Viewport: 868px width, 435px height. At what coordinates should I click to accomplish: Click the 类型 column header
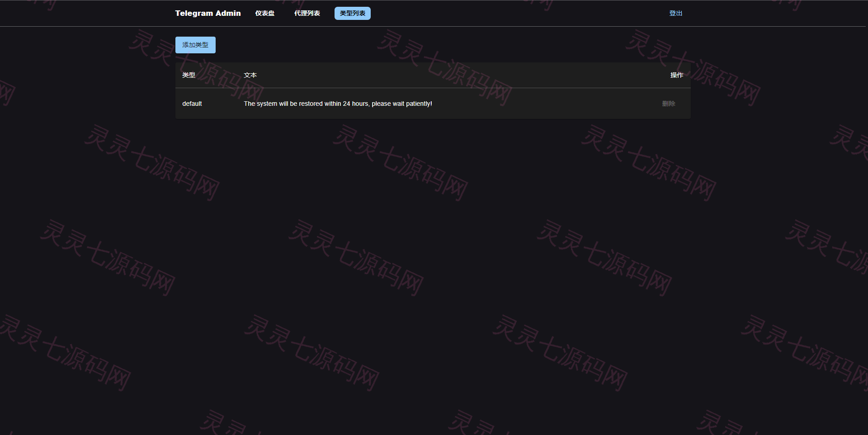click(189, 75)
